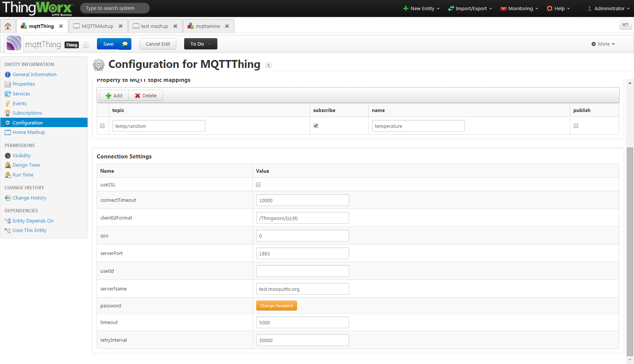The width and height of the screenshot is (634, 364).
Task: Switch to the MQTTMAshup tab
Action: (98, 26)
